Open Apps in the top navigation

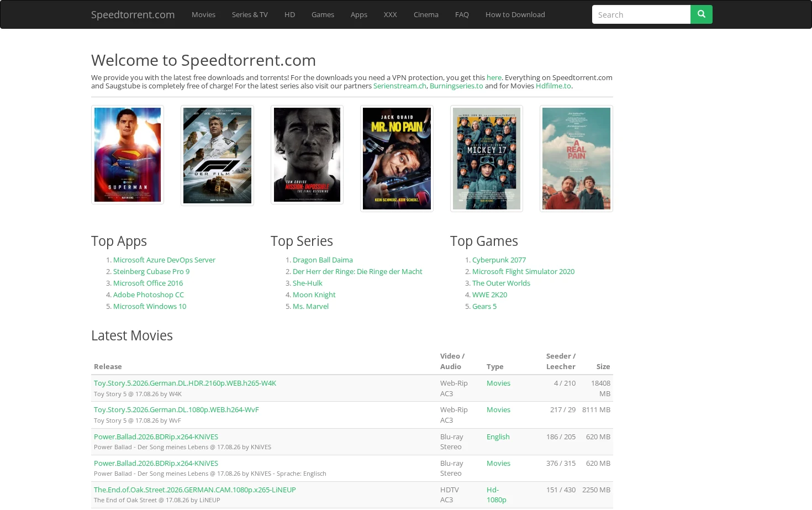359,14
